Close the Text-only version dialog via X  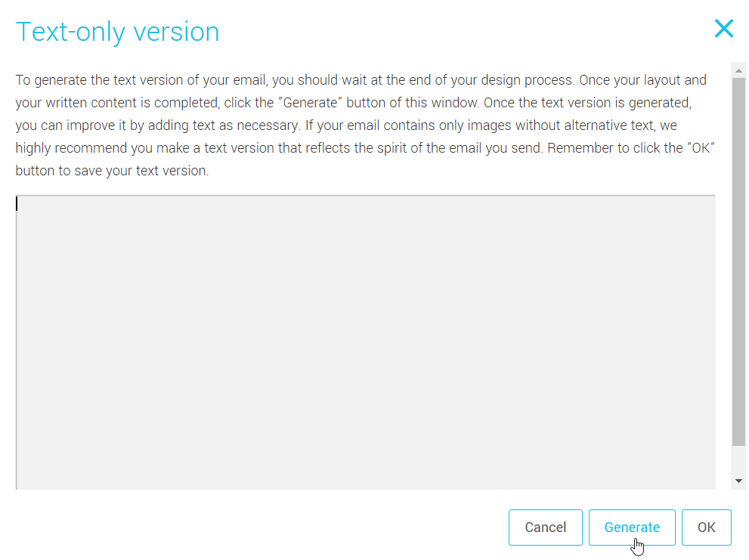tap(723, 29)
